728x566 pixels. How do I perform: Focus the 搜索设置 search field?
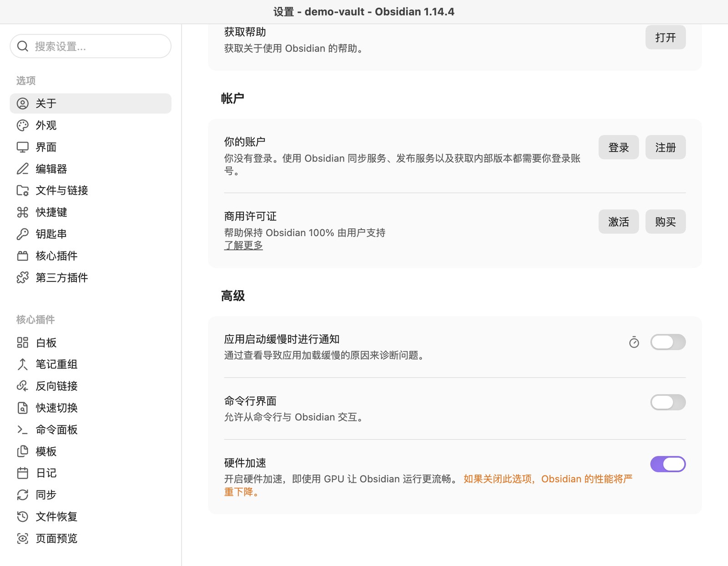click(91, 46)
